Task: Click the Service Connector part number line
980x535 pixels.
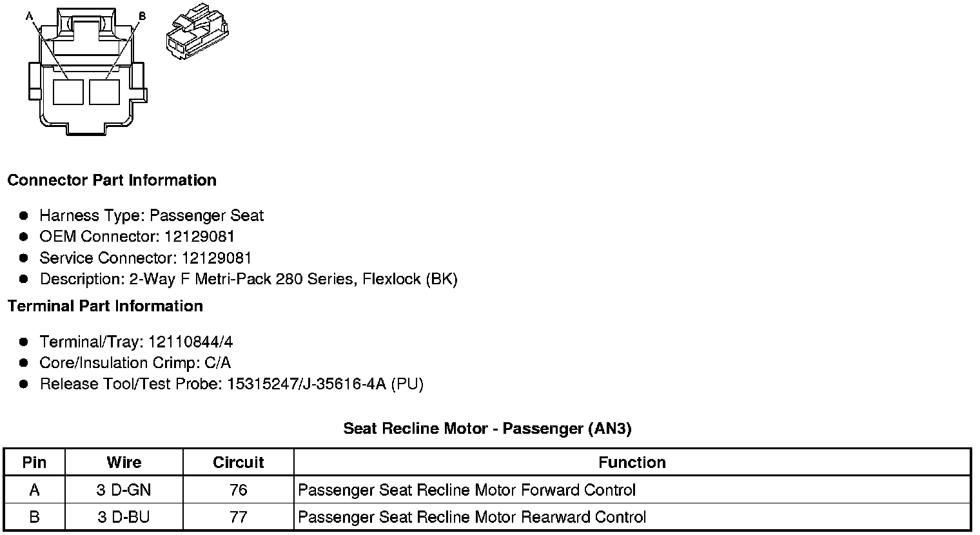Action: pyautogui.click(x=146, y=258)
